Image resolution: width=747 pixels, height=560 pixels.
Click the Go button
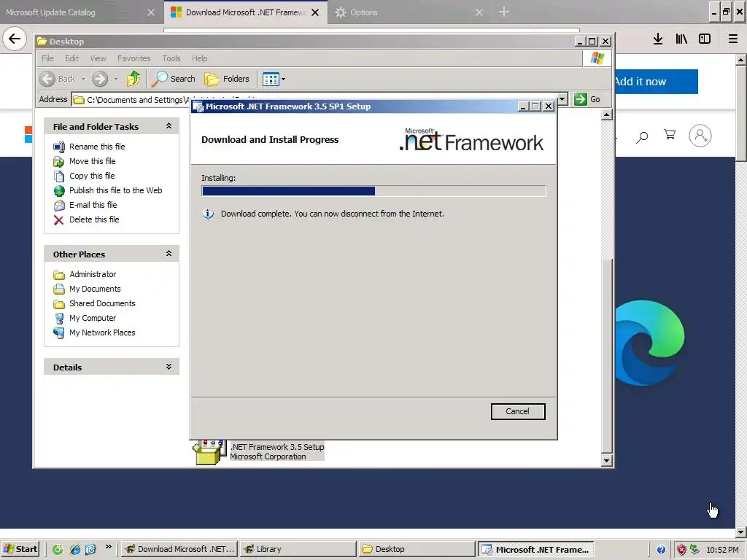point(587,99)
